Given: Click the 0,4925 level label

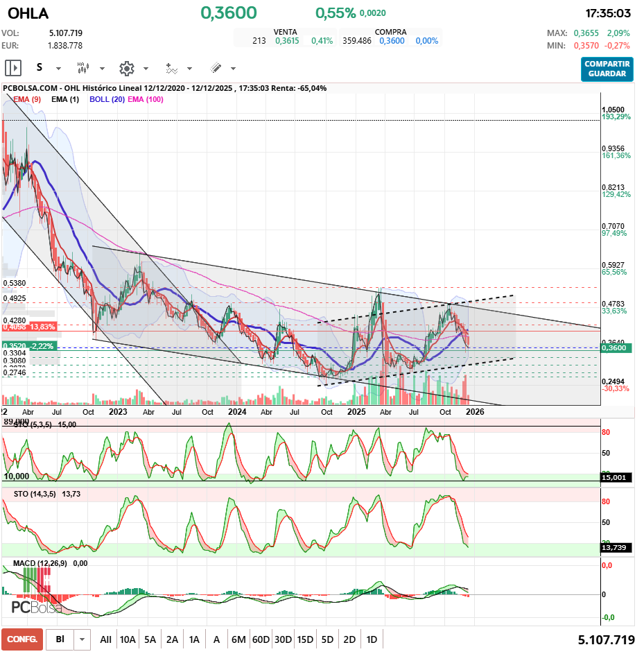Looking at the screenshot, I should (x=15, y=298).
